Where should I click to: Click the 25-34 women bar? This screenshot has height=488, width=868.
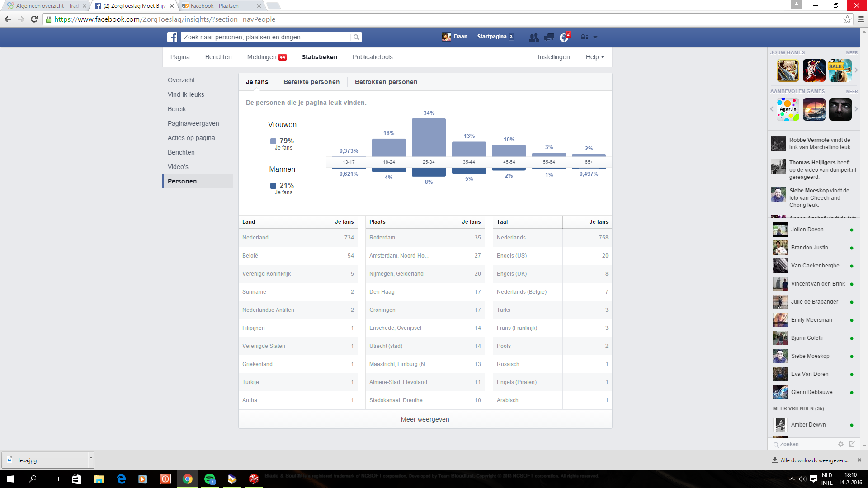coord(429,137)
